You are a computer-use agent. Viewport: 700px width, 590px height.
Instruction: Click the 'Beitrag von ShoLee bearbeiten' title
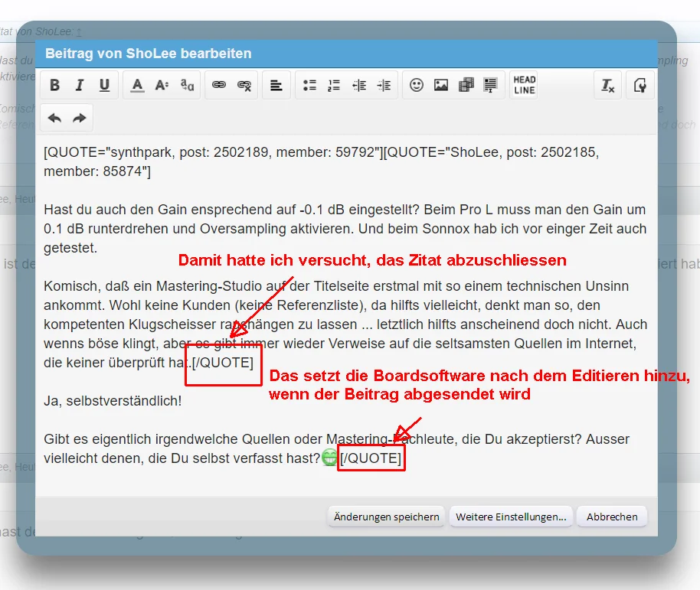click(149, 54)
